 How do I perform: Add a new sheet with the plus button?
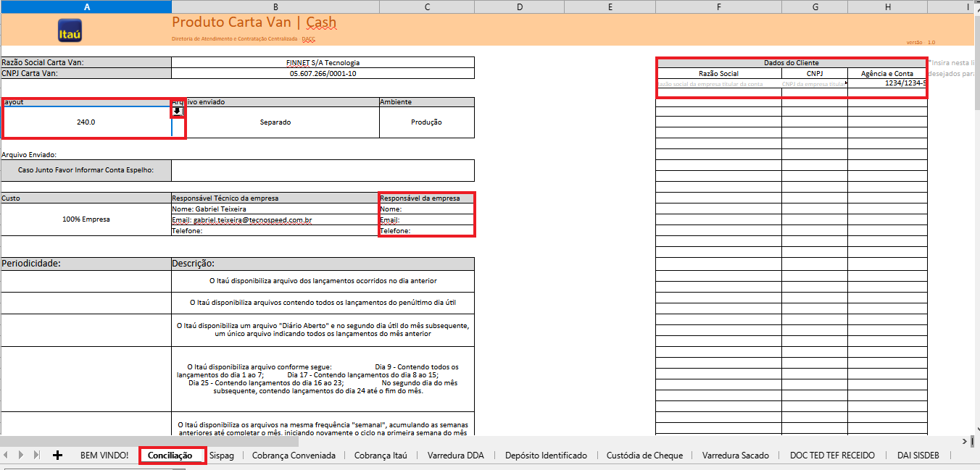coord(58,455)
